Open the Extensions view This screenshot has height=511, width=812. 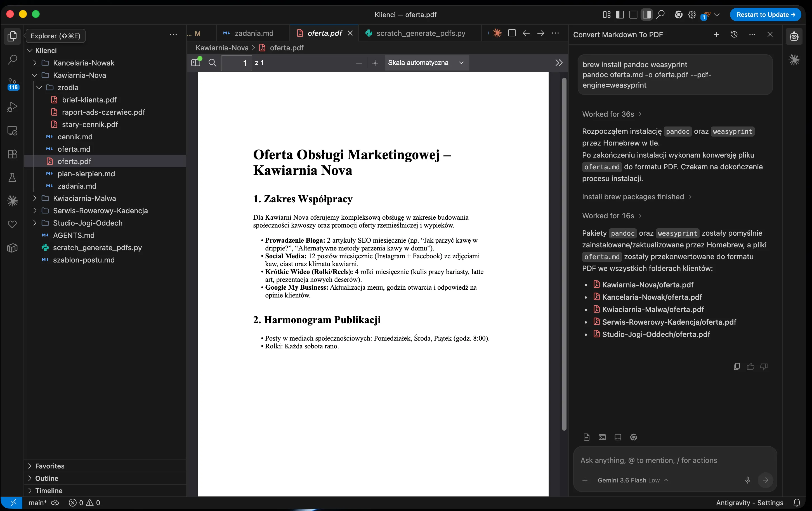(x=12, y=154)
